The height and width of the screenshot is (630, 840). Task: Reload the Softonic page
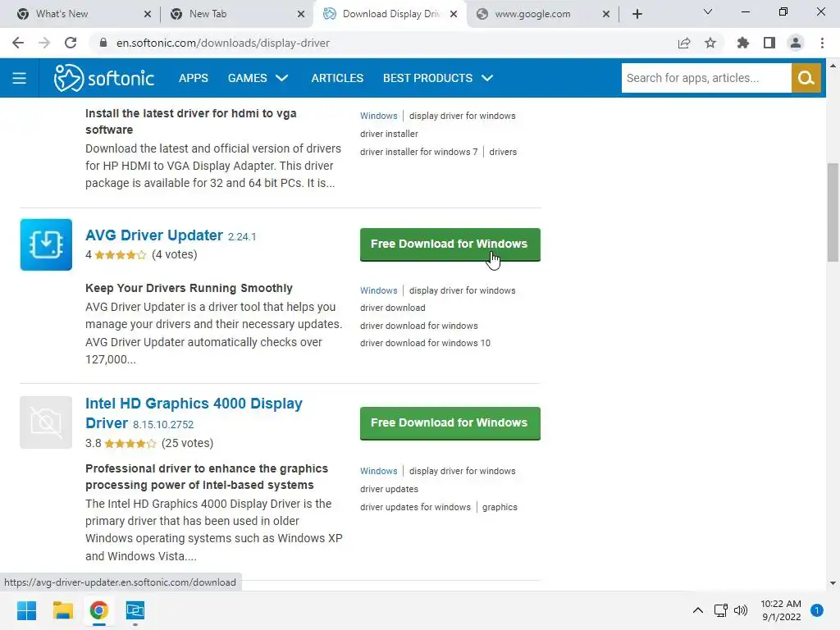pos(71,43)
